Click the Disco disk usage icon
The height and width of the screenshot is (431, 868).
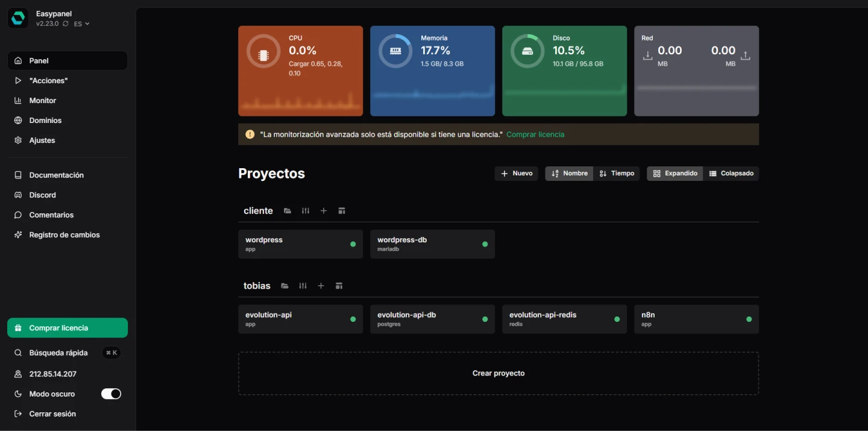527,51
